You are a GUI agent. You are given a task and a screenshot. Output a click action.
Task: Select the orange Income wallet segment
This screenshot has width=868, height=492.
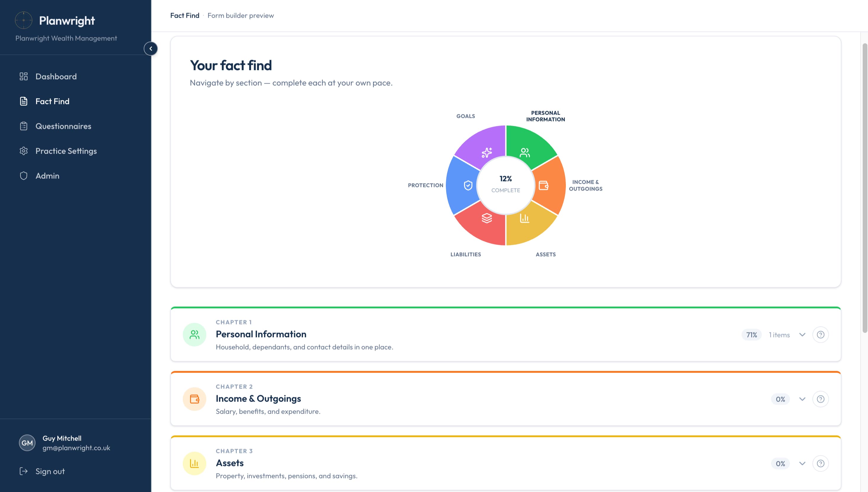[x=543, y=185]
